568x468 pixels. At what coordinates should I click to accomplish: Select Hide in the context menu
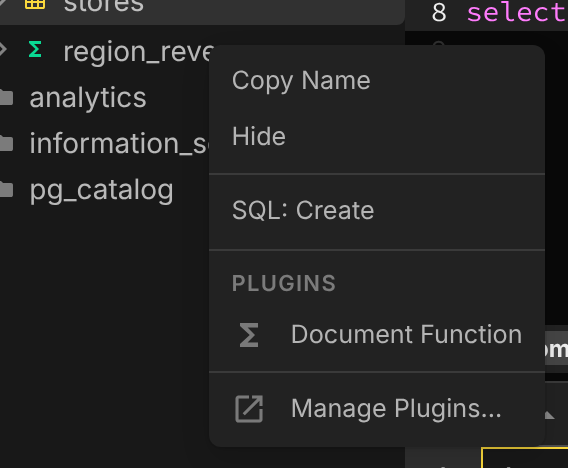click(x=377, y=136)
